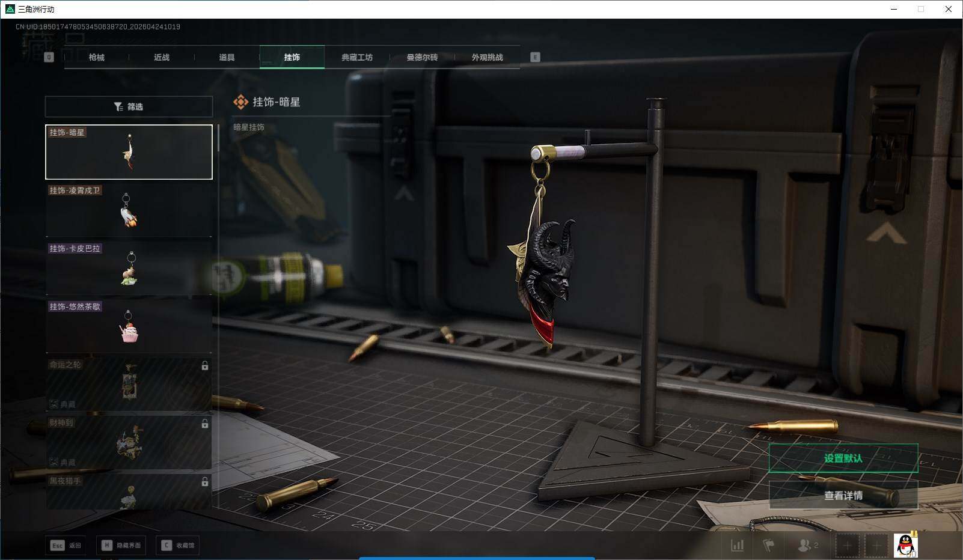Select the 挂饰-凌霄戍卫 charm thumbnail
The width and height of the screenshot is (963, 560).
[x=129, y=210]
